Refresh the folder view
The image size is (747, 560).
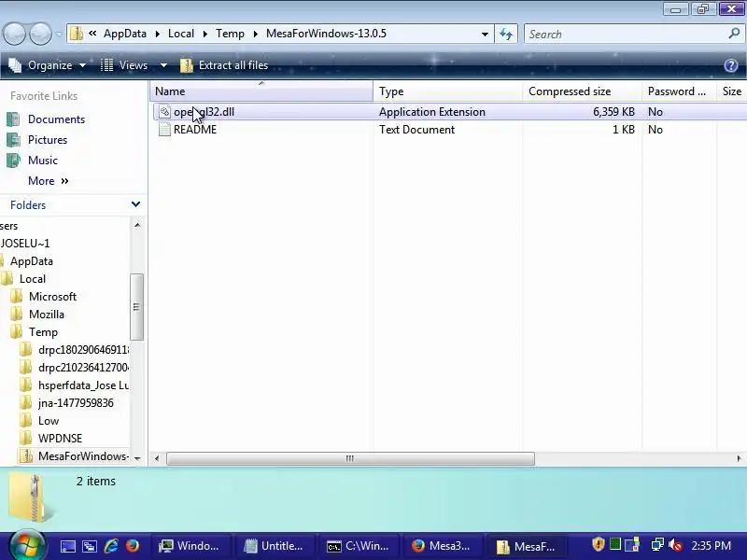(506, 35)
